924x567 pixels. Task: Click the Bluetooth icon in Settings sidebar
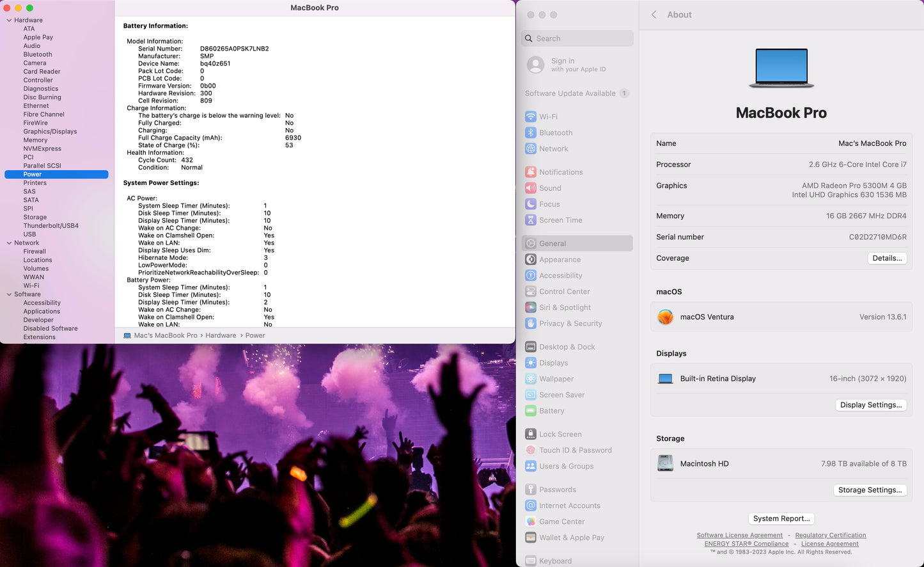point(530,132)
